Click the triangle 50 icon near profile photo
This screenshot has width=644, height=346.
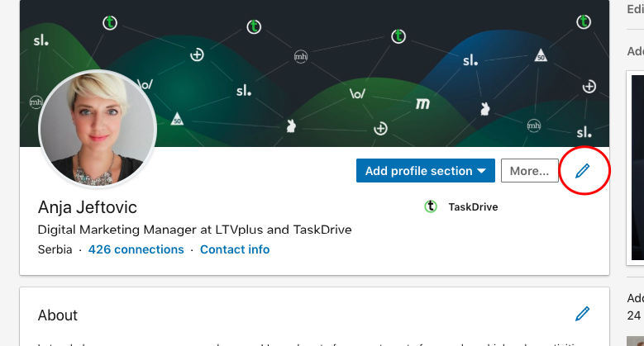(x=177, y=119)
